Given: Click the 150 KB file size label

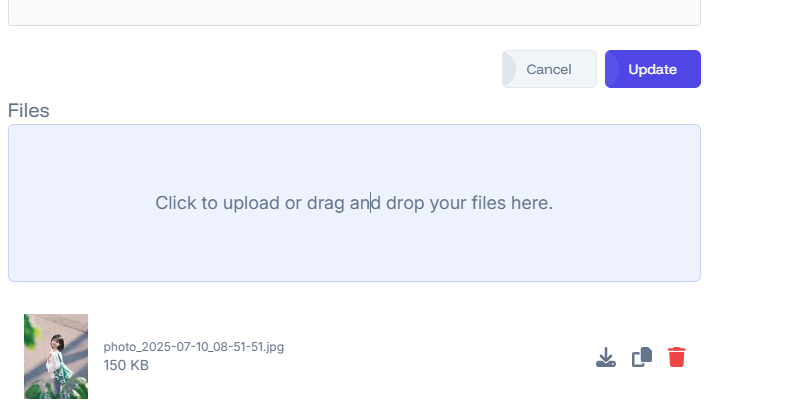Looking at the screenshot, I should 126,365.
